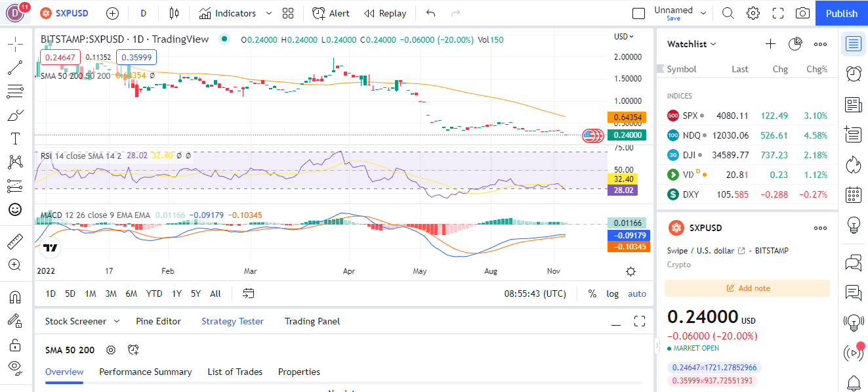Toggle magnet mode for drawings
This screenshot has width=868, height=392.
tap(15, 297)
